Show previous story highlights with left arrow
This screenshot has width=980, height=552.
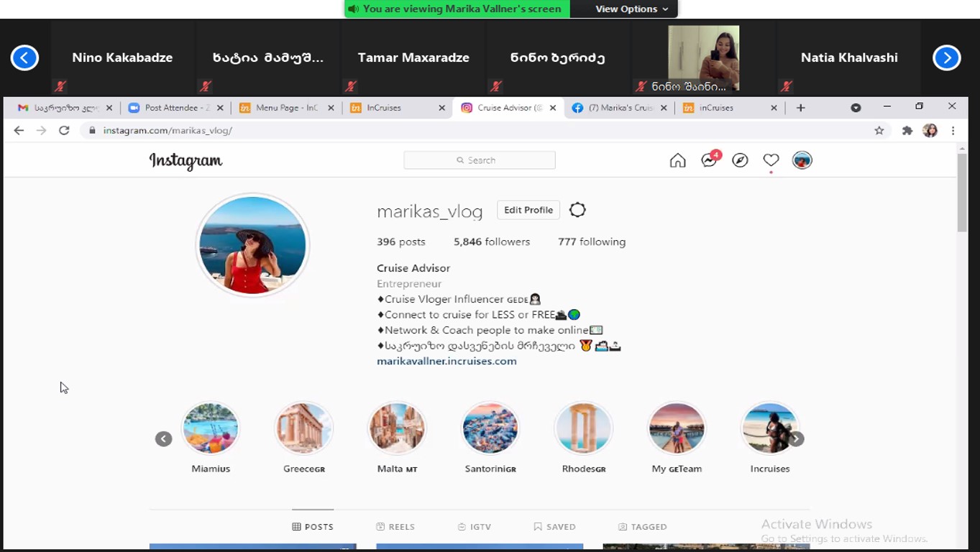click(164, 439)
